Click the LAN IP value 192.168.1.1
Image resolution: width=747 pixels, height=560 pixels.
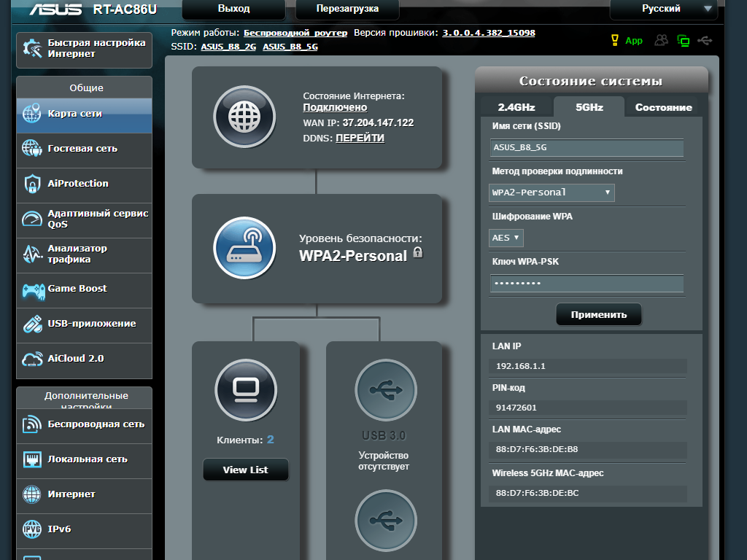click(521, 366)
